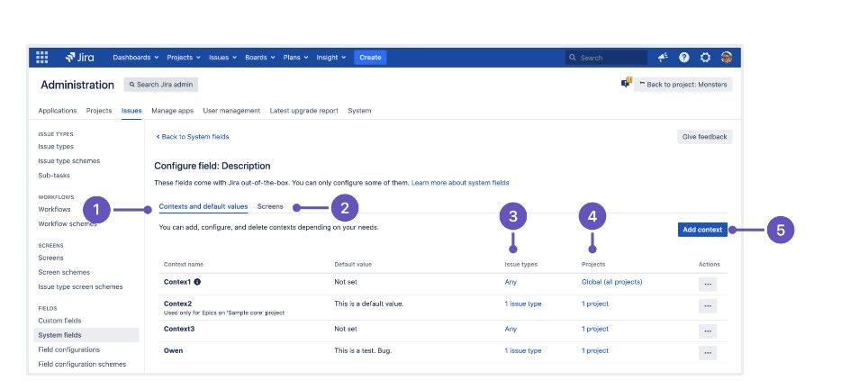Open actions menu for Contex2 row
This screenshot has height=390, width=868.
click(708, 306)
